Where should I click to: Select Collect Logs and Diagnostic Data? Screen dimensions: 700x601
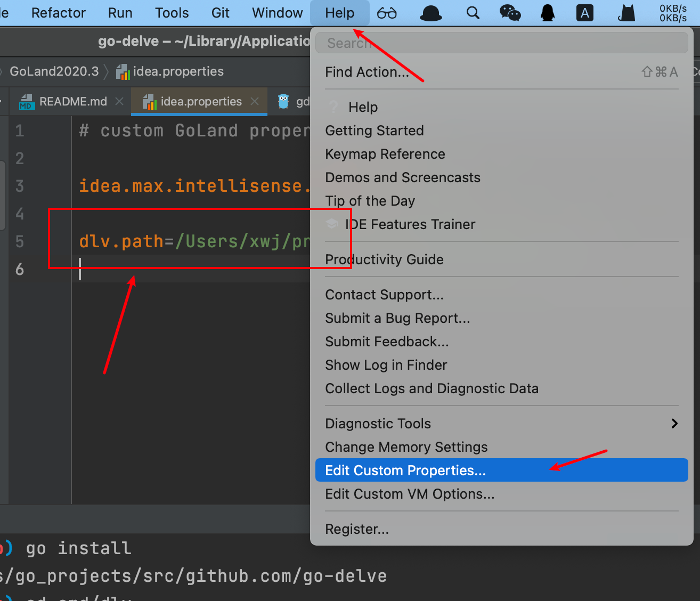501,388
